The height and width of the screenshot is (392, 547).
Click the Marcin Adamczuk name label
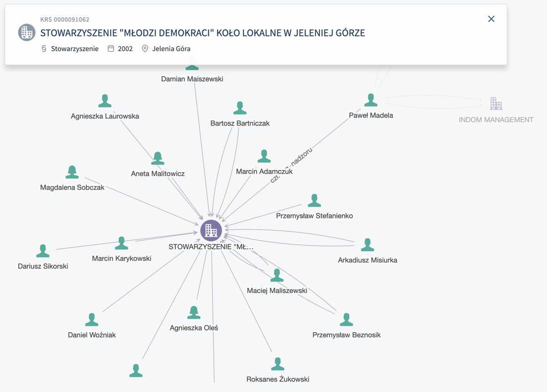tap(264, 172)
